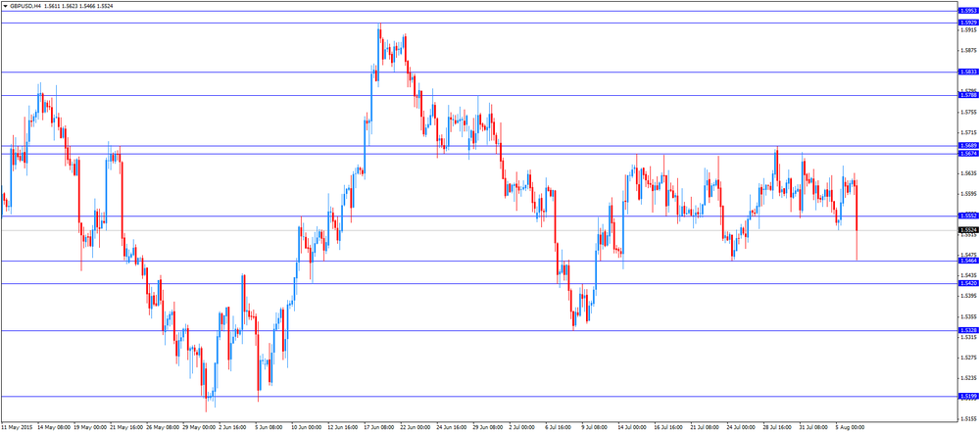Select the 1.5929 horizontal line price label
980x432 pixels.
pos(967,23)
